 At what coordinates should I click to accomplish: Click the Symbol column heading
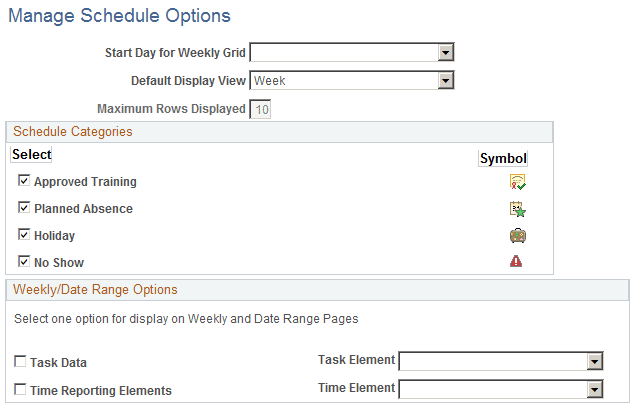(x=503, y=158)
